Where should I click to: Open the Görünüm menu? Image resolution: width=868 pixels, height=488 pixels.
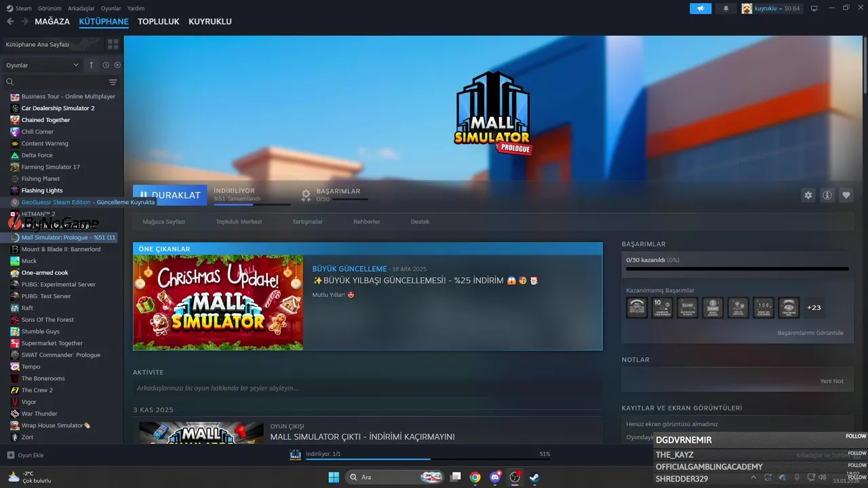[x=50, y=8]
